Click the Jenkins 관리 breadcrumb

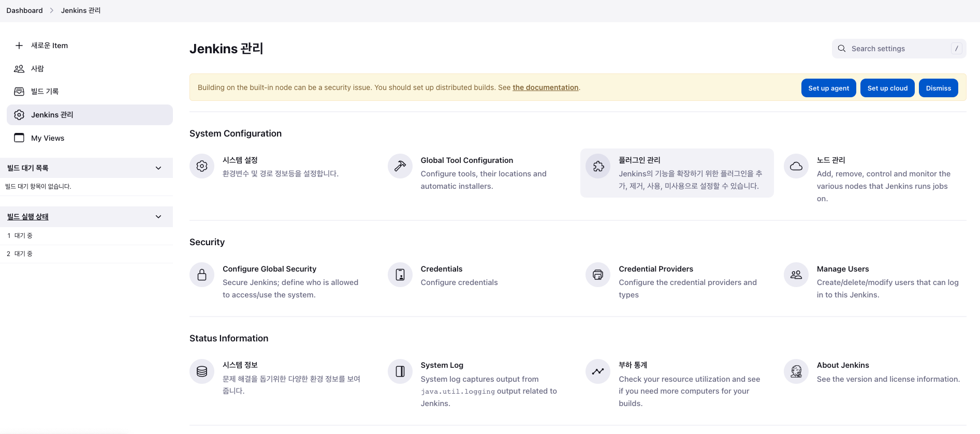pyautogui.click(x=81, y=10)
